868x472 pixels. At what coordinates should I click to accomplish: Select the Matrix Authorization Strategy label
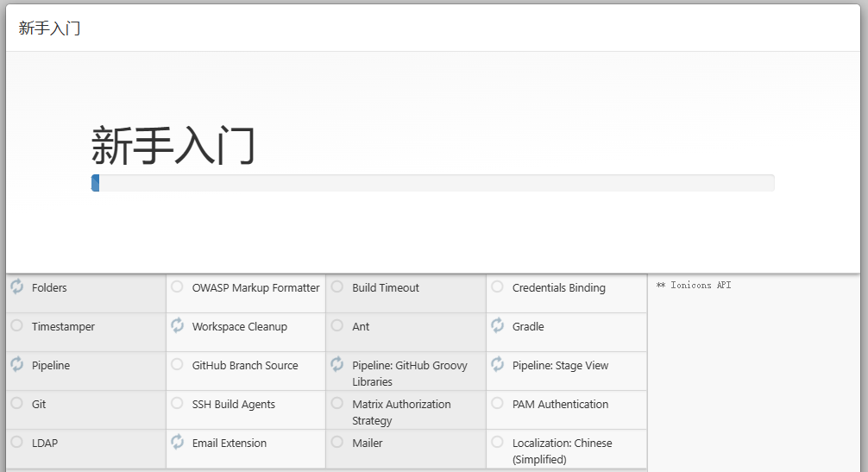[401, 412]
